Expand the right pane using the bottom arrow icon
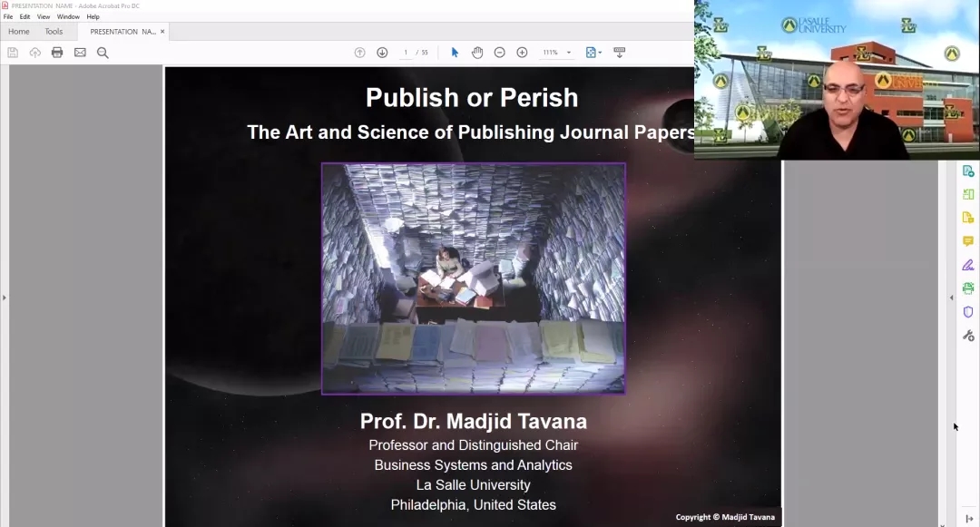Viewport: 980px width, 527px height. point(969,519)
